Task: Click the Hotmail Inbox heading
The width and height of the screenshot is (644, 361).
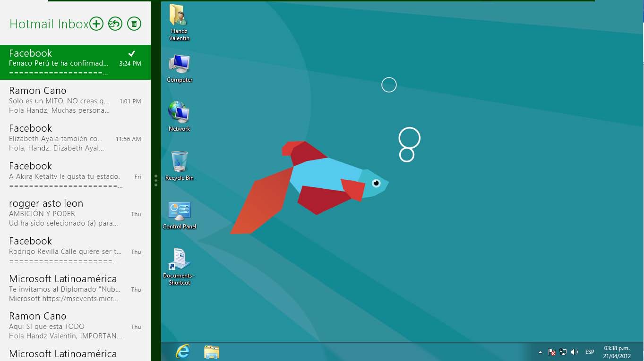Action: point(49,24)
